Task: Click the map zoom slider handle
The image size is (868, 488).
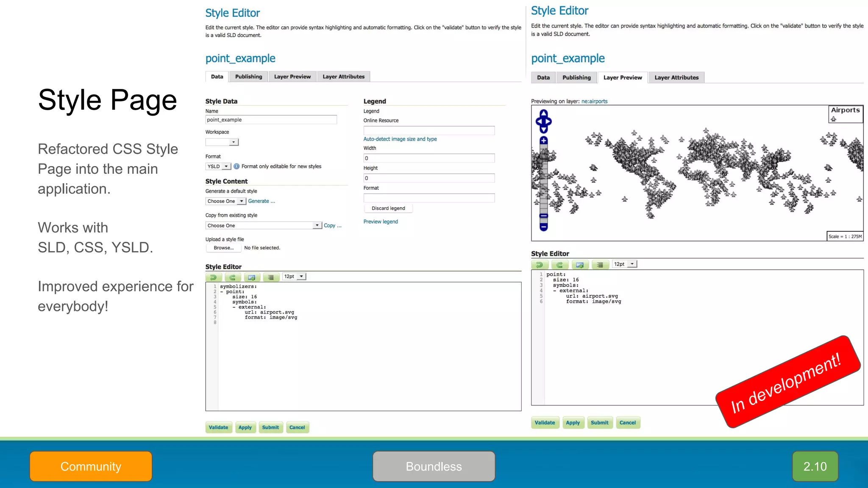Action: (x=544, y=216)
